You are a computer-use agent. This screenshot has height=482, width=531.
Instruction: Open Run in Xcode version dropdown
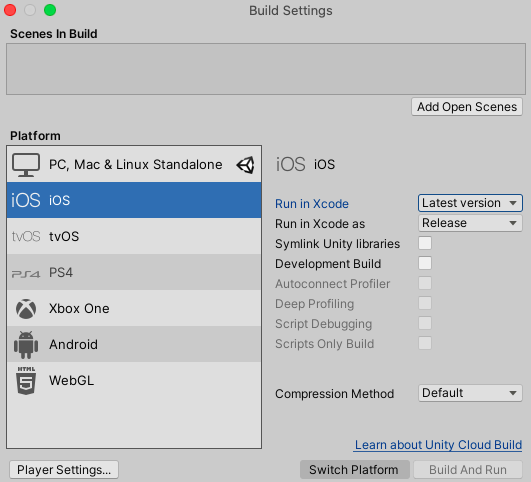click(470, 203)
